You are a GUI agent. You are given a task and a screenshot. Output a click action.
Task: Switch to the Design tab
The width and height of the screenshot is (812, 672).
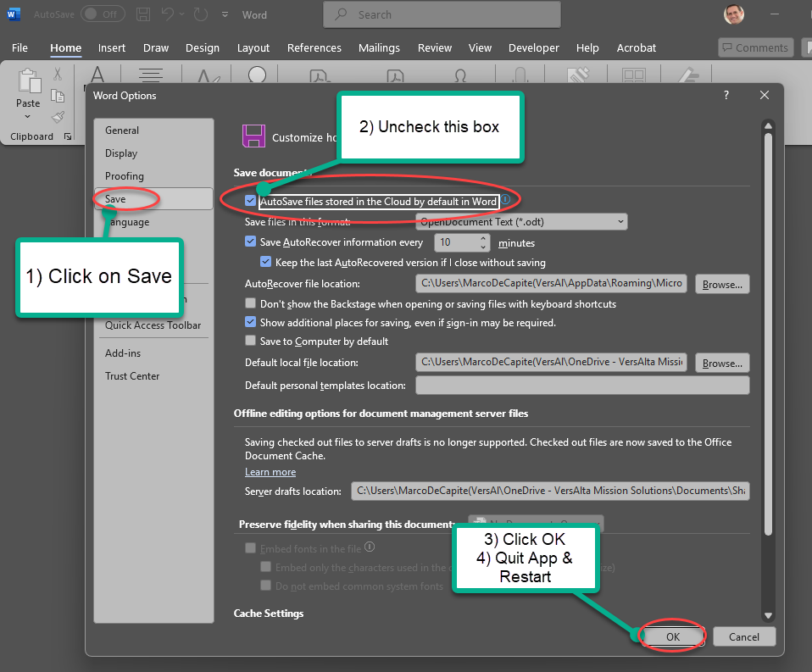(x=203, y=47)
